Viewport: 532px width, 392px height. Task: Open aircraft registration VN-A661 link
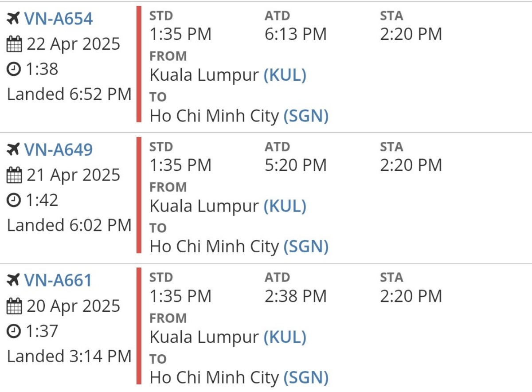point(58,281)
